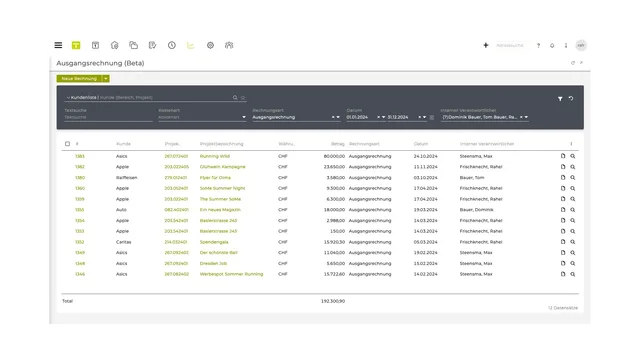Viewport: 640px width, 360px height.
Task: Open project number 279.012401
Action: click(x=176, y=178)
